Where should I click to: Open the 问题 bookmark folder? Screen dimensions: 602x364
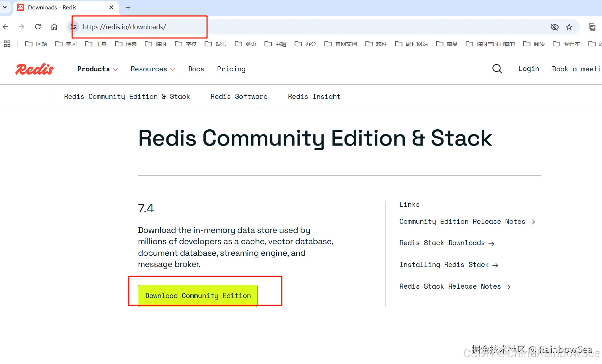(x=36, y=44)
